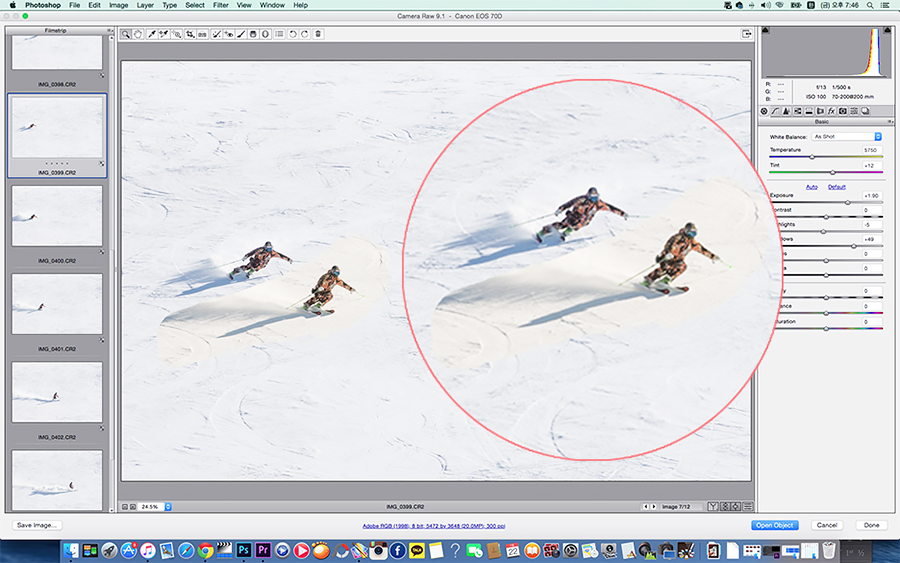Viewport: 900px width, 563px height.
Task: Select the Spot Removal tool
Action: point(216,34)
